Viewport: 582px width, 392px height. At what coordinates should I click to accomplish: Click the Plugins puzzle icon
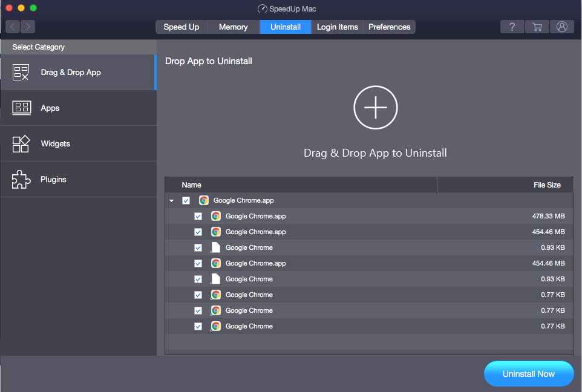pyautogui.click(x=21, y=179)
